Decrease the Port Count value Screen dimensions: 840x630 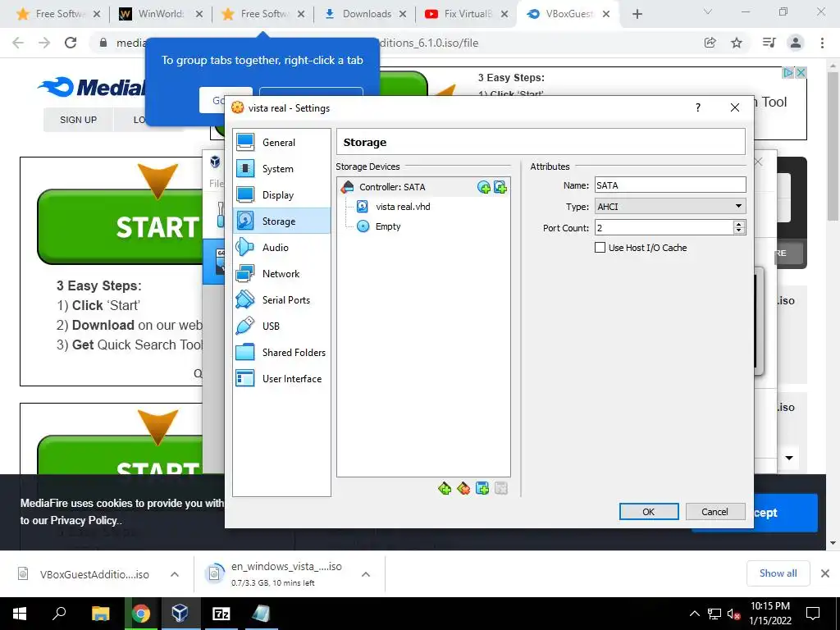739,231
